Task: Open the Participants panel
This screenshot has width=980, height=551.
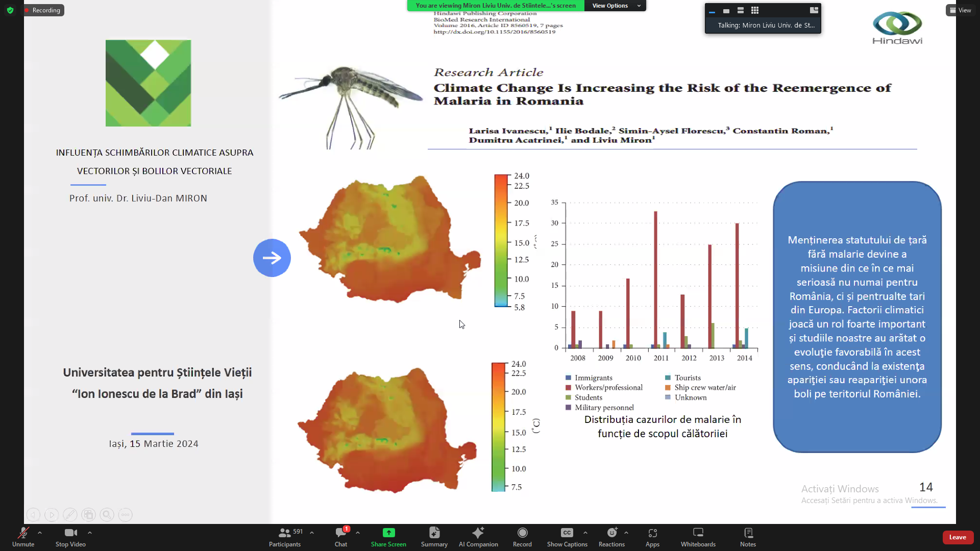Action: tap(285, 536)
